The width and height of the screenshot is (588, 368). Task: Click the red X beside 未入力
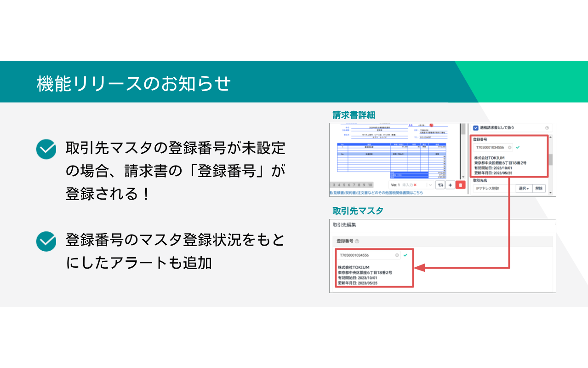(x=415, y=184)
